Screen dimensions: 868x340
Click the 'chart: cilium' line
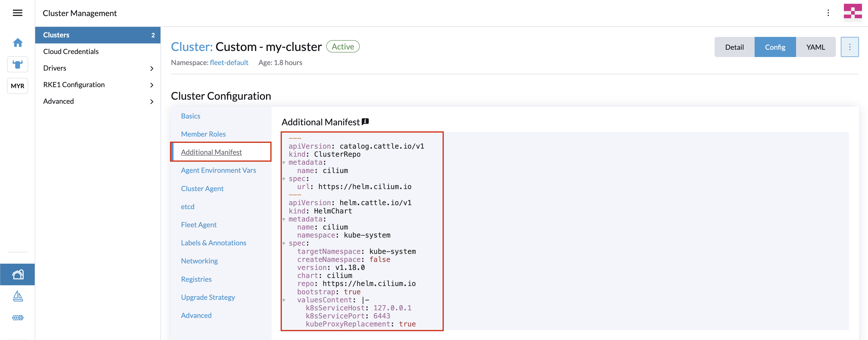click(x=324, y=276)
